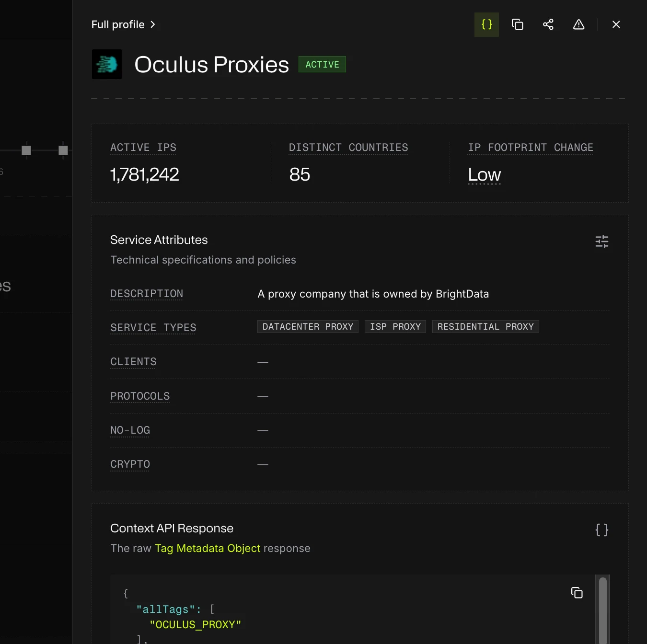Click the SERVICE TYPES attribute label
The height and width of the screenshot is (644, 647).
coord(153,328)
